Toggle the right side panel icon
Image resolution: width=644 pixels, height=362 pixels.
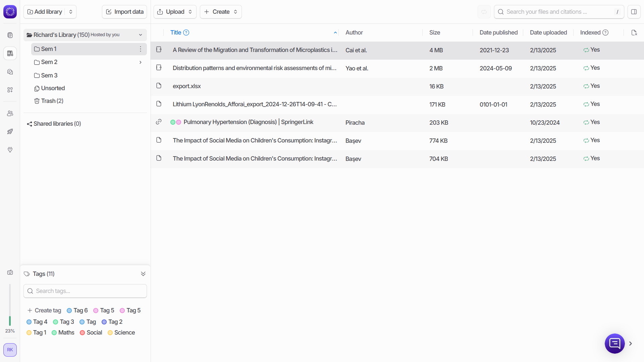tap(634, 12)
